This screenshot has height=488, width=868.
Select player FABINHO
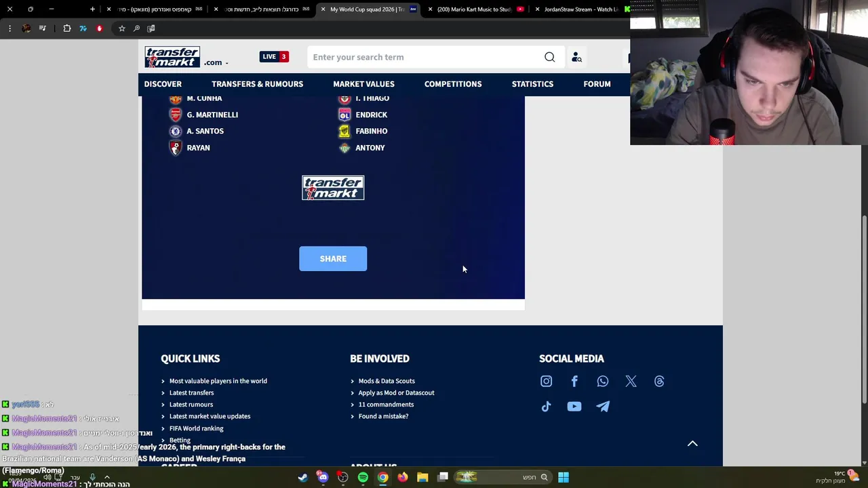point(372,131)
